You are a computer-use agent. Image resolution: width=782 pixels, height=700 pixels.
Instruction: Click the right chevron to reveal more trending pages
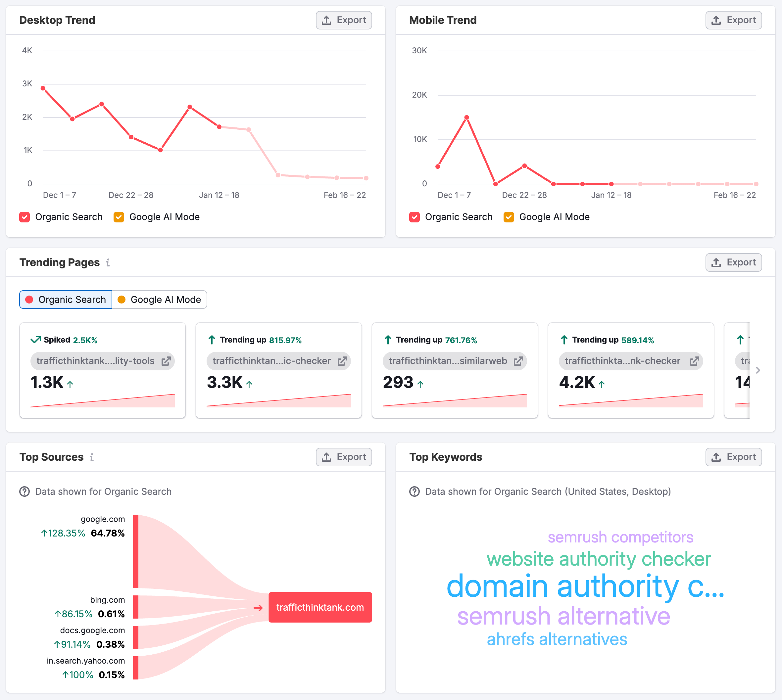pos(758,370)
